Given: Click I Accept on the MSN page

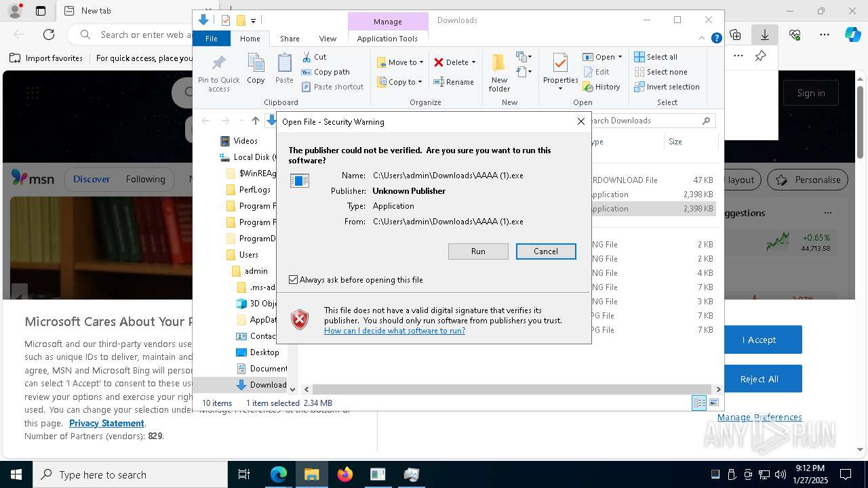Looking at the screenshot, I should pos(759,340).
